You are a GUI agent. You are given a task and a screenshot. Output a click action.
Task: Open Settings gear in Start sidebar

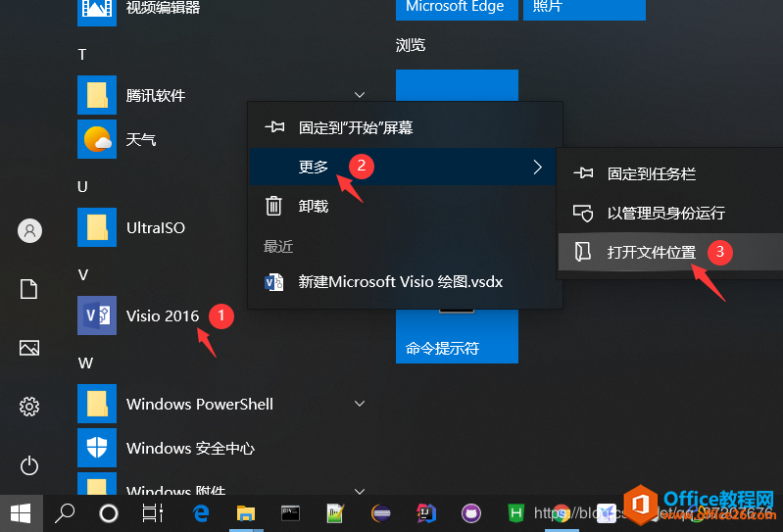point(29,407)
